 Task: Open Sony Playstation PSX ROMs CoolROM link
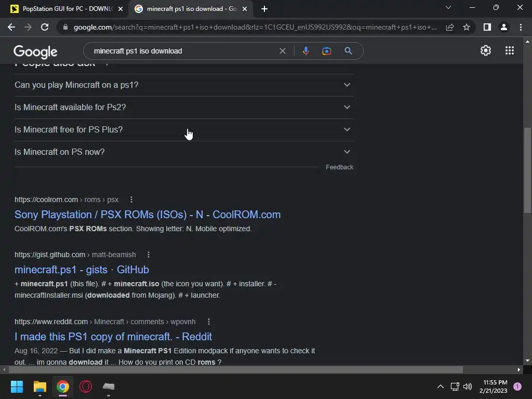click(148, 215)
